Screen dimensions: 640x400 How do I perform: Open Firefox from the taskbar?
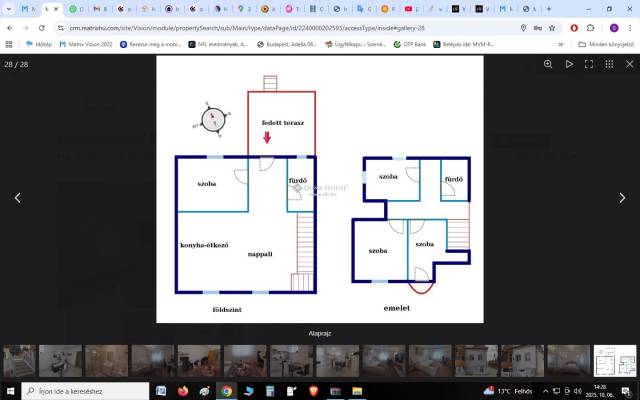(x=183, y=391)
